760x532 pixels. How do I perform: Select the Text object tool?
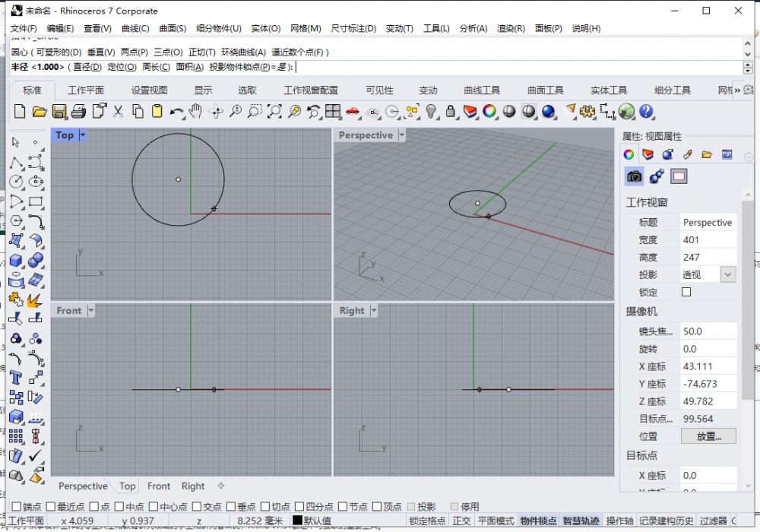[16, 378]
